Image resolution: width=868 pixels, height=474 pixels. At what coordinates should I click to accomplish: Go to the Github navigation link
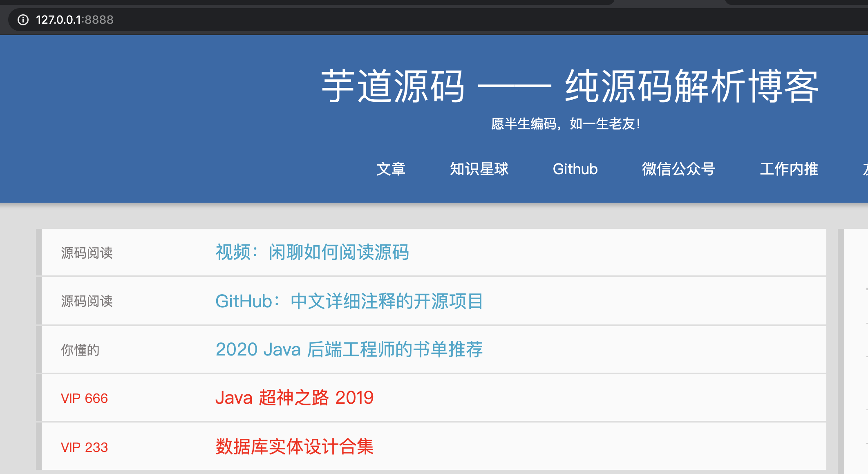pos(575,169)
